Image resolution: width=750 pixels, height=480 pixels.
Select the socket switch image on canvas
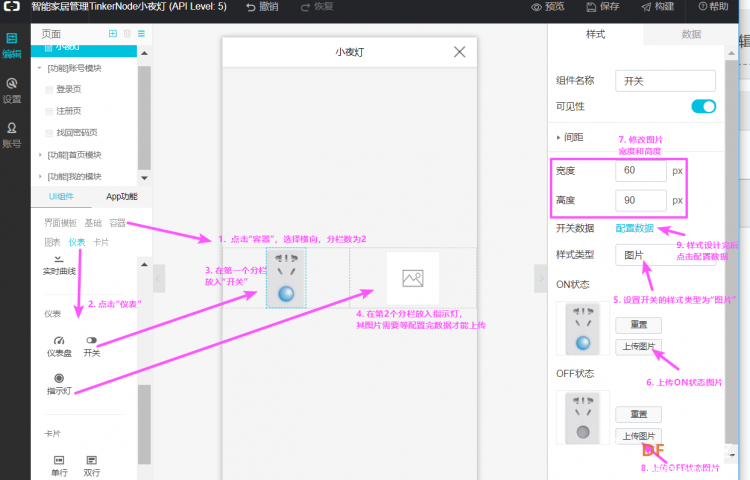pyautogui.click(x=286, y=278)
